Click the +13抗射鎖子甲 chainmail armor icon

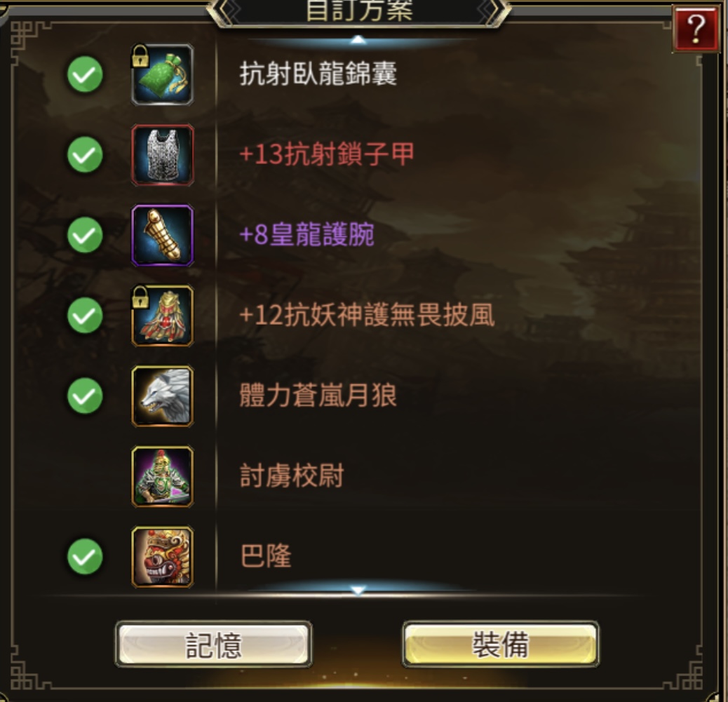163,155
